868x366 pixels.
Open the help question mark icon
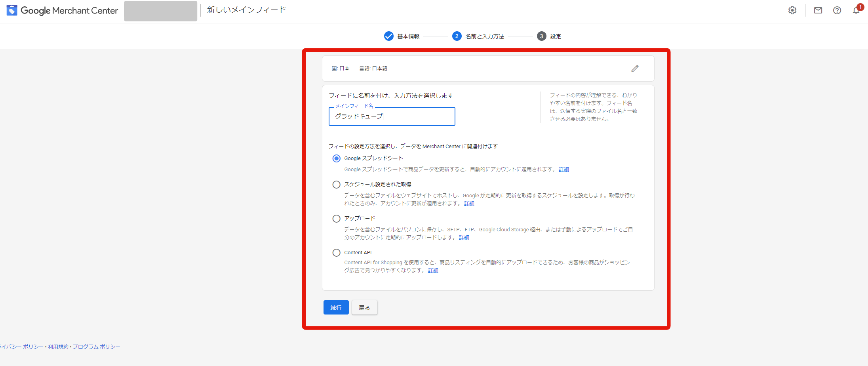tap(837, 11)
